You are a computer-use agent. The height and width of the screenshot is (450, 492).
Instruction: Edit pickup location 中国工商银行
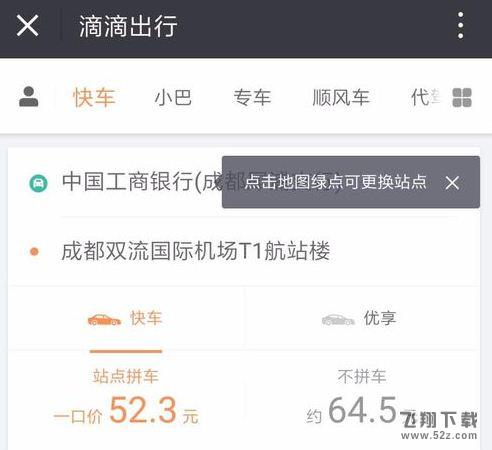click(142, 182)
